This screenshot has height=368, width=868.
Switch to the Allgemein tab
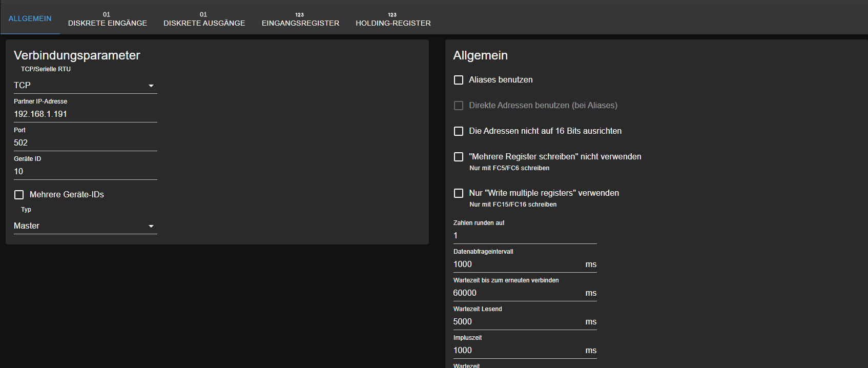click(x=30, y=18)
